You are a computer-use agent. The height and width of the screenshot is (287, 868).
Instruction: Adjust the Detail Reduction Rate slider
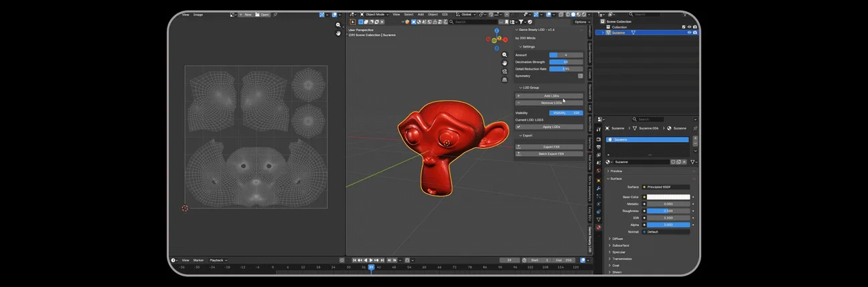tap(566, 68)
